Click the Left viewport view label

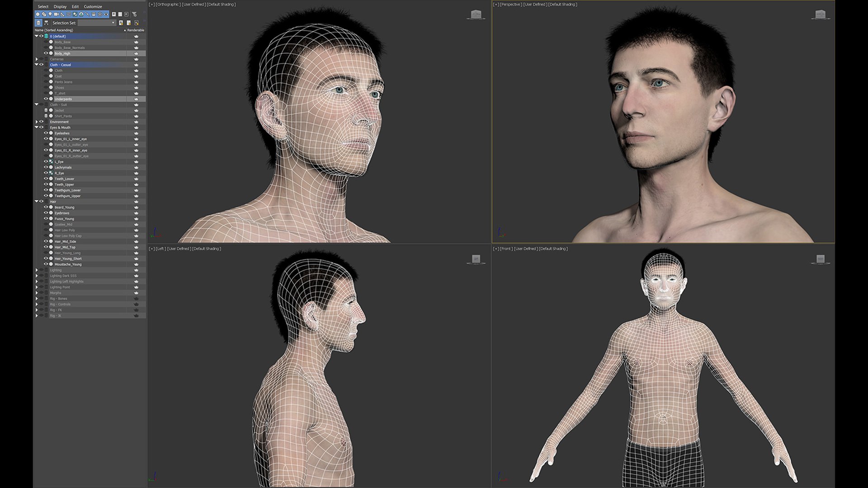point(160,249)
